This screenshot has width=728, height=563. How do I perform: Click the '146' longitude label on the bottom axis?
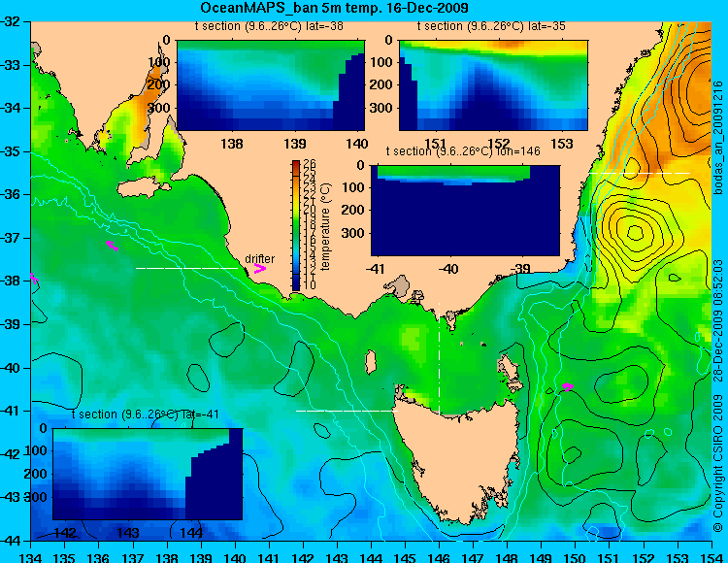[x=439, y=557]
